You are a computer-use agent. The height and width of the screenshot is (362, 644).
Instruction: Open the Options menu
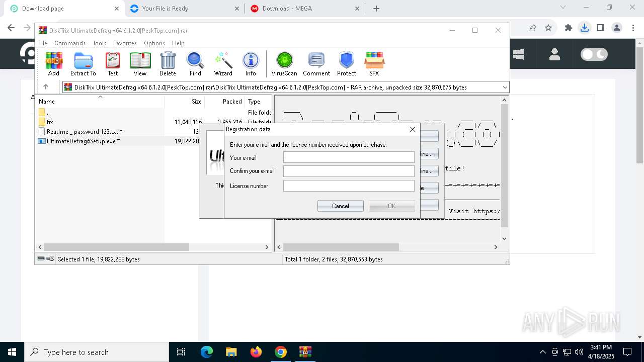tap(154, 43)
